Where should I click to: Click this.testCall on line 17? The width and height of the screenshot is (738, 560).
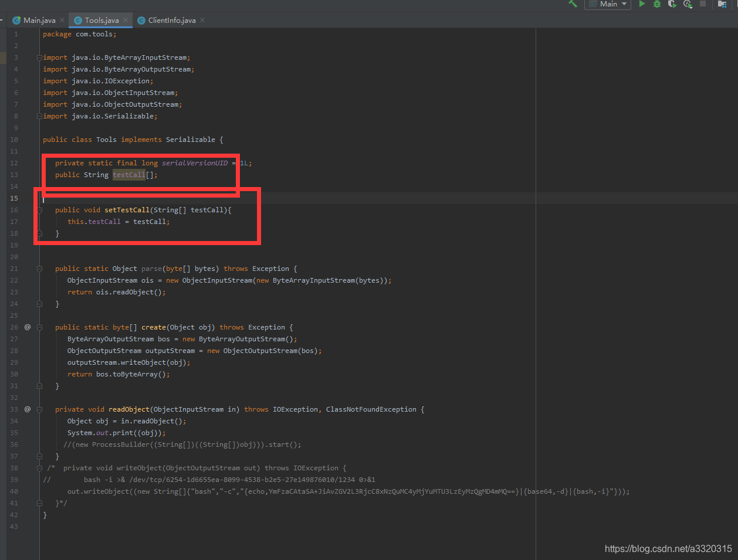tap(94, 222)
